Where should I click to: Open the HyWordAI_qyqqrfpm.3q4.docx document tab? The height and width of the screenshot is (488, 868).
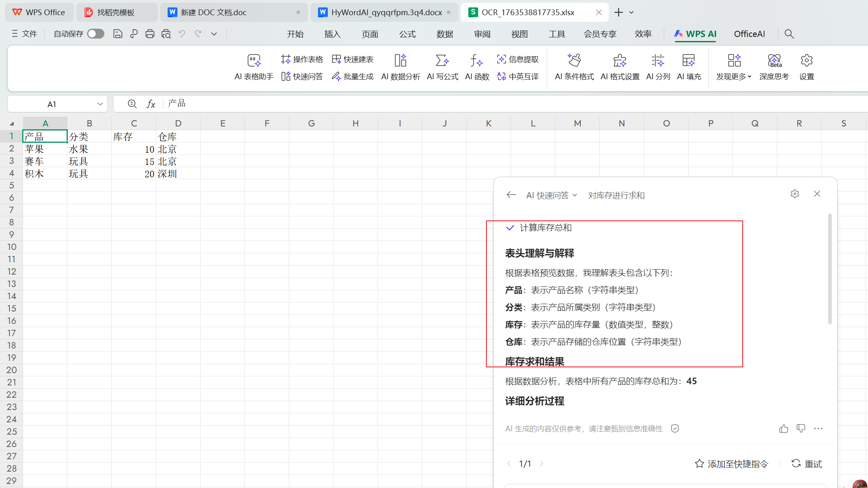pyautogui.click(x=386, y=12)
